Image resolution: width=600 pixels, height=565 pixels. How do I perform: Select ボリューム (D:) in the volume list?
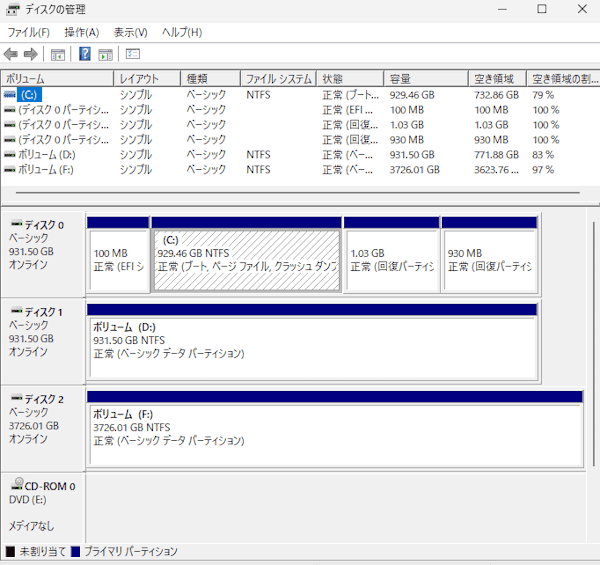[x=300, y=155]
